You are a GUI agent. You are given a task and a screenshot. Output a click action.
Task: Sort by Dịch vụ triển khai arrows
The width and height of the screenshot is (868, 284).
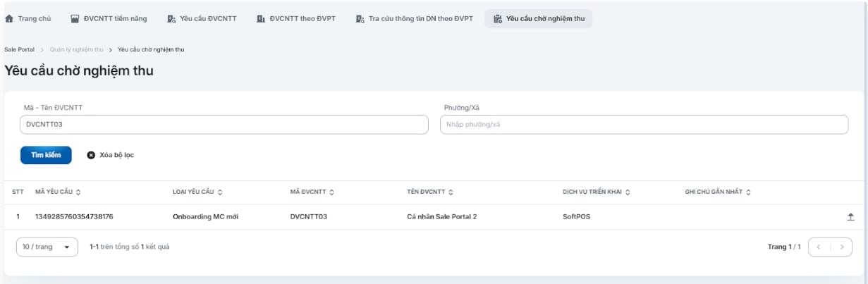[x=628, y=192]
